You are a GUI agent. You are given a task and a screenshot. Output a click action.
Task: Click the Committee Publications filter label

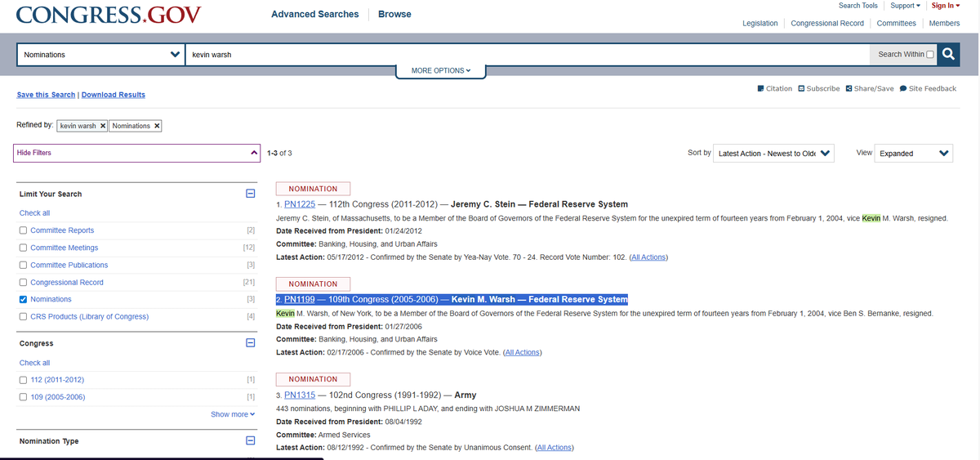pyautogui.click(x=69, y=265)
